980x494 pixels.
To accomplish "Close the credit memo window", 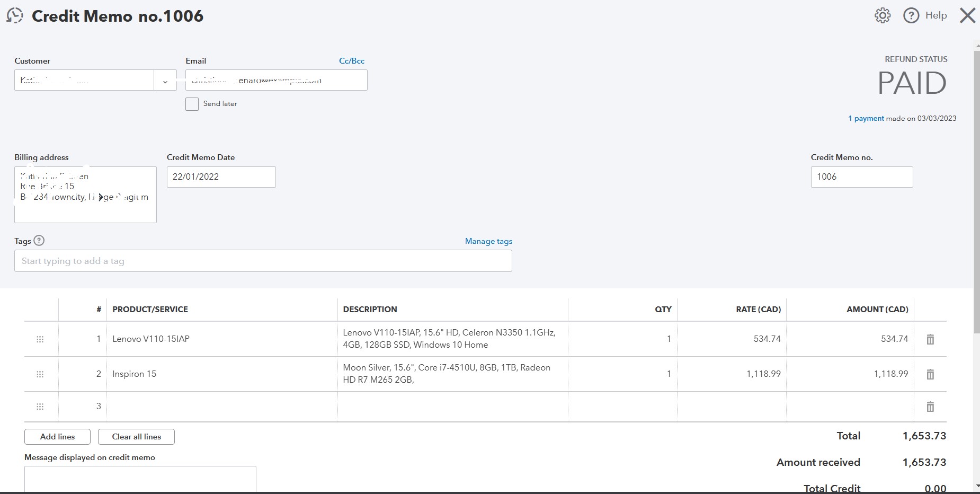I will coord(967,15).
